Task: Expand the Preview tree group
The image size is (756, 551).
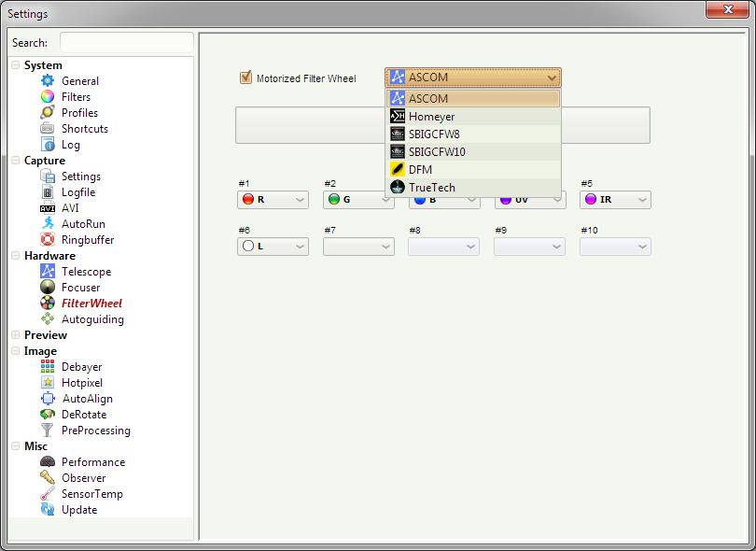Action: 16,334
